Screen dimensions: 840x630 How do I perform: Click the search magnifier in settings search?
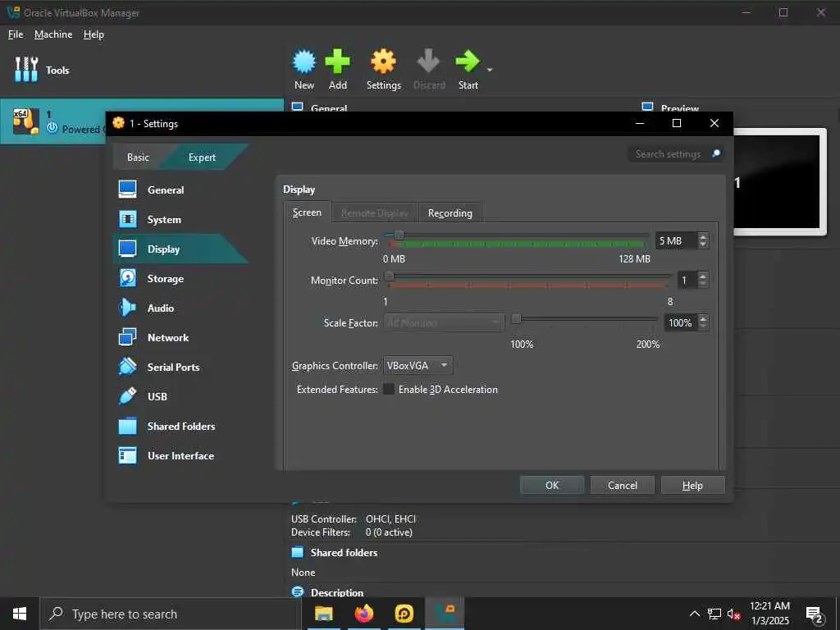(x=715, y=153)
